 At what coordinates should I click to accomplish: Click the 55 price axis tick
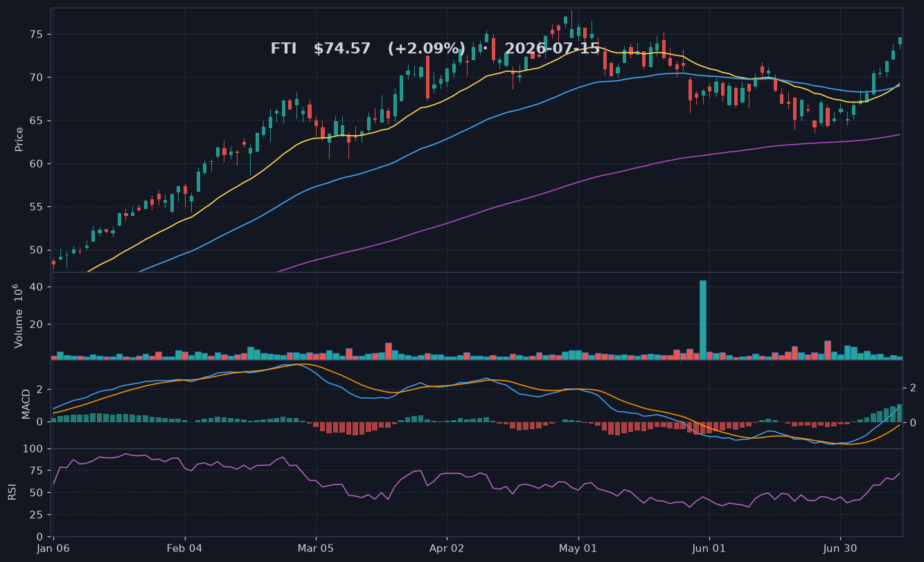pos(37,207)
